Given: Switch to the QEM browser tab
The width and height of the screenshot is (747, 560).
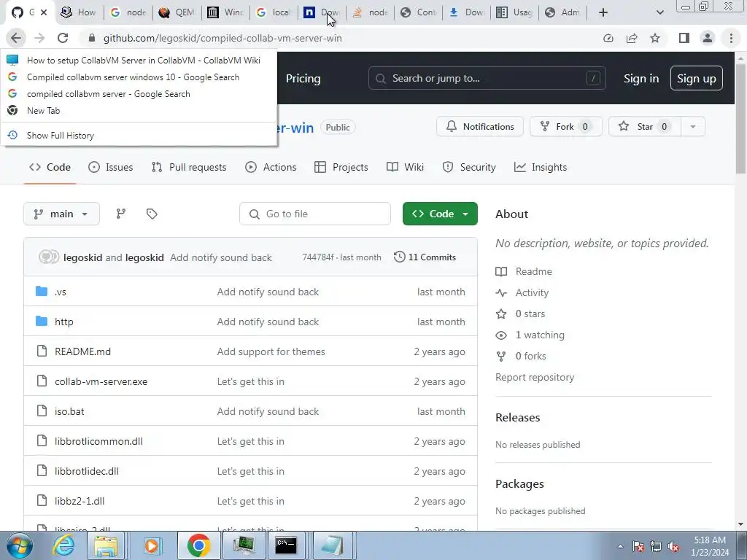Looking at the screenshot, I should click(177, 12).
